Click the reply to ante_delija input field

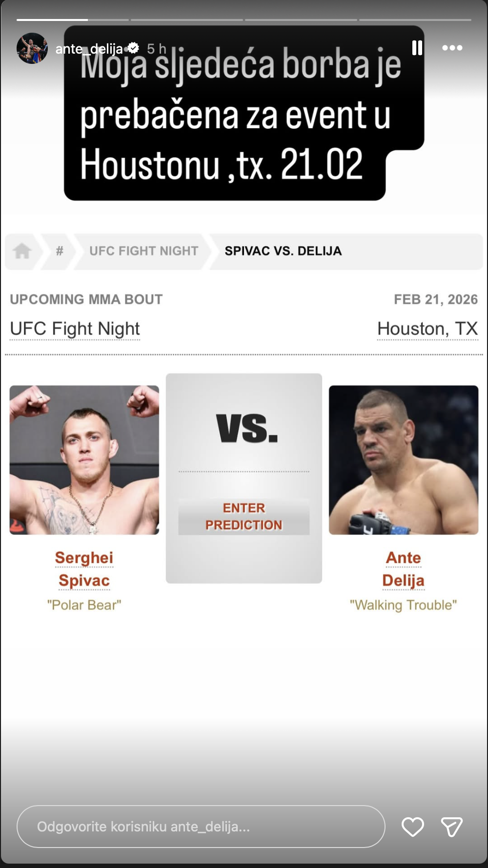(x=201, y=827)
